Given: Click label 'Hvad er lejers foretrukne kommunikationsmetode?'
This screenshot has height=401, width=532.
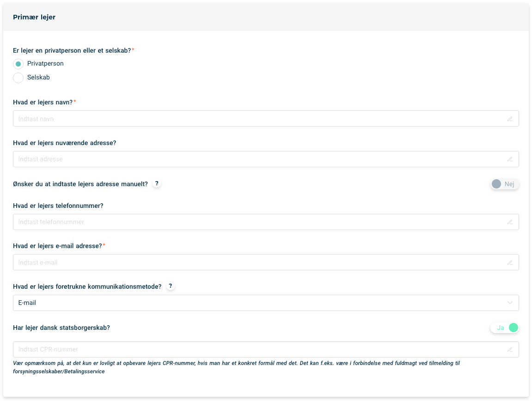Looking at the screenshot, I should (87, 287).
